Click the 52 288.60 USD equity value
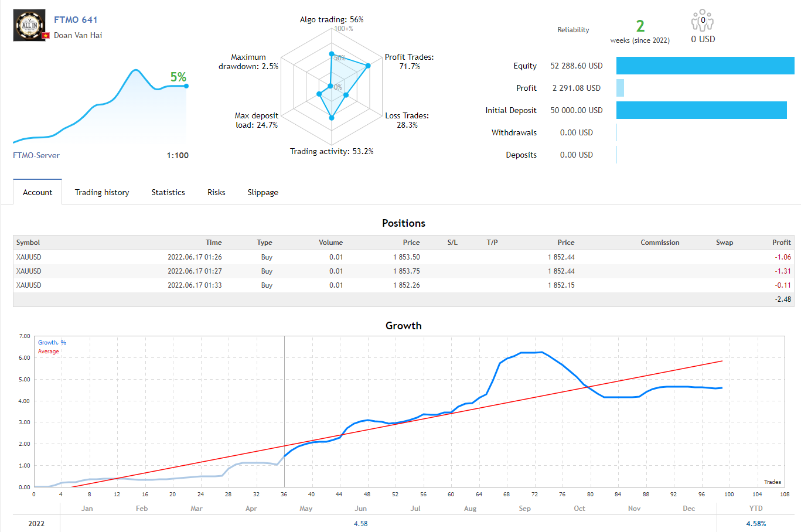 click(x=577, y=66)
